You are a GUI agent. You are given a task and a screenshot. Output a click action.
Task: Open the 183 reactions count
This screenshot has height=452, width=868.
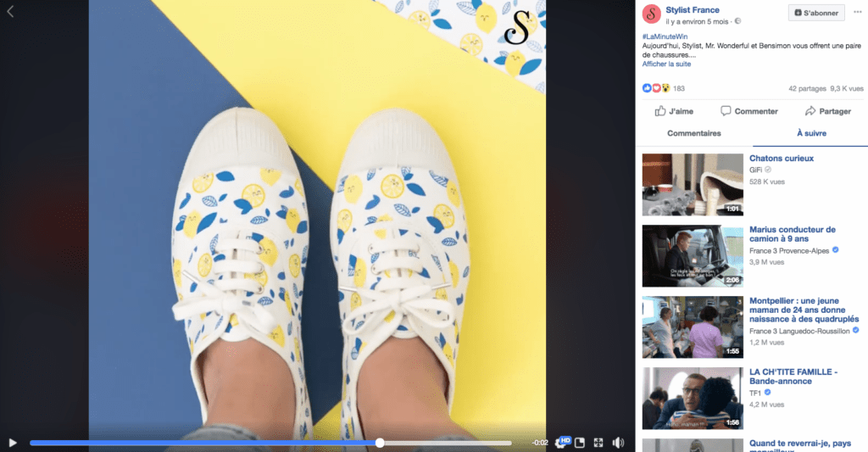point(679,89)
